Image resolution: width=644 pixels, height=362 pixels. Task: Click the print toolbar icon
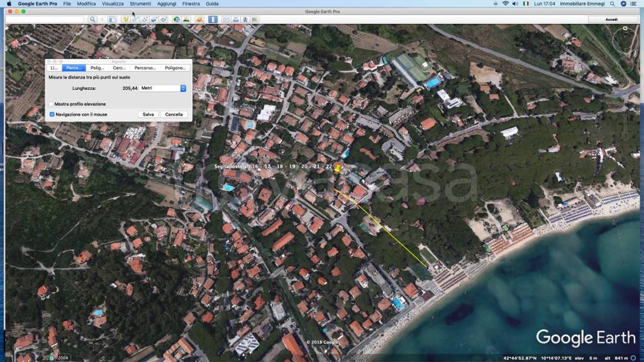tap(235, 19)
